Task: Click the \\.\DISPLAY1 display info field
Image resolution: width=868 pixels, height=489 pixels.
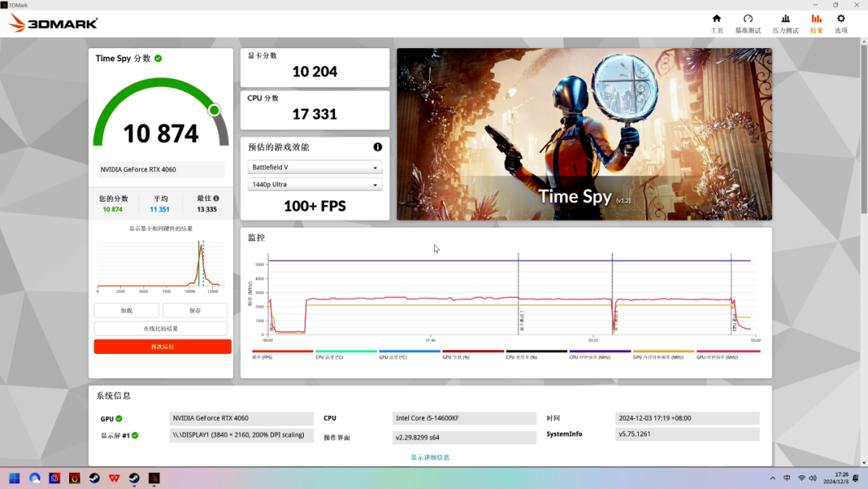Action: click(x=241, y=435)
